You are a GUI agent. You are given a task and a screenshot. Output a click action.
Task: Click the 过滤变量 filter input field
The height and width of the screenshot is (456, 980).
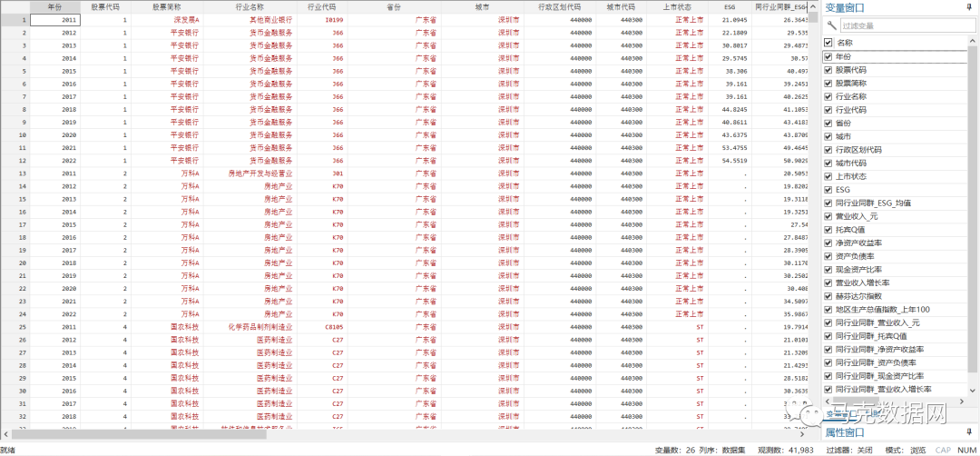(906, 25)
